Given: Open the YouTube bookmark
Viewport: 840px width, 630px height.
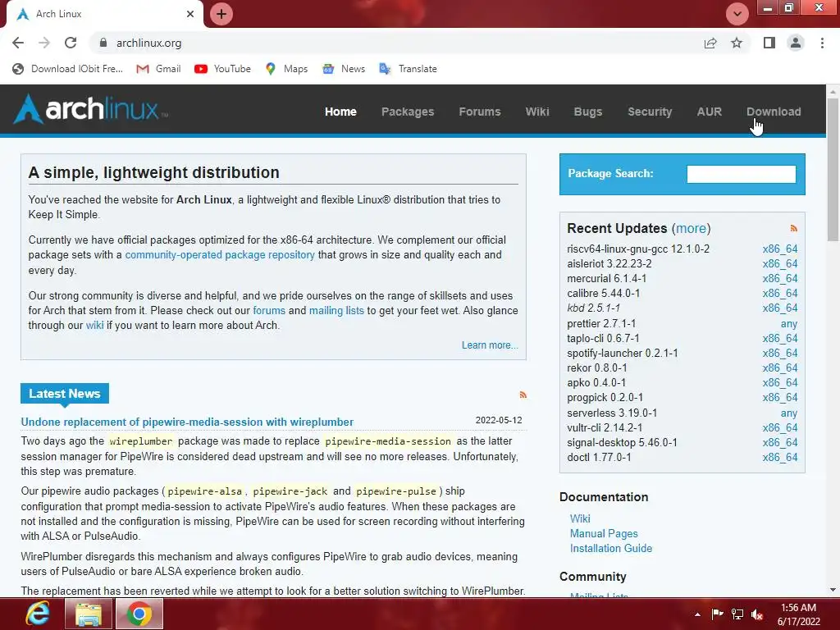Looking at the screenshot, I should (x=222, y=69).
